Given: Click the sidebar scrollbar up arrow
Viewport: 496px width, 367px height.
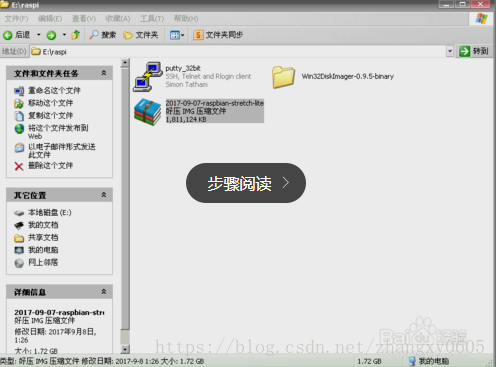Looking at the screenshot, I should pyautogui.click(x=125, y=63).
